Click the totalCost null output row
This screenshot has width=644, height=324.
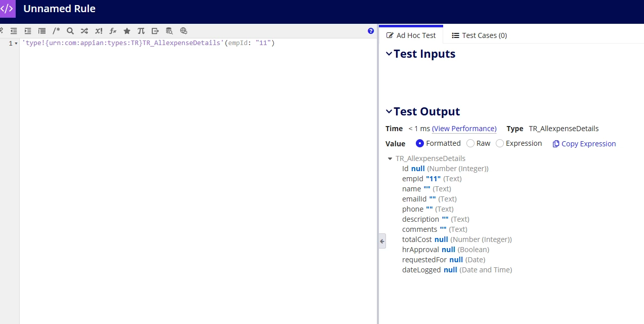click(x=457, y=239)
